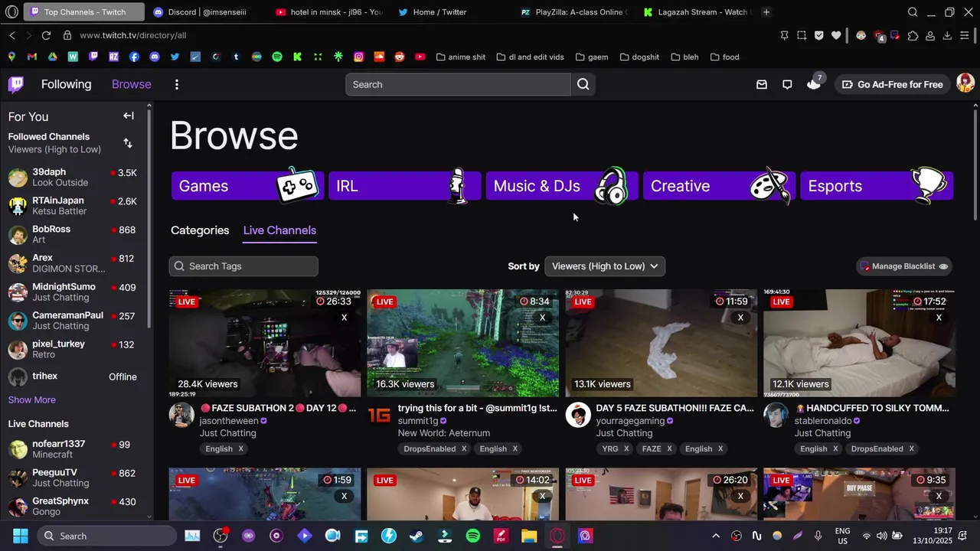Image resolution: width=980 pixels, height=551 pixels.
Task: Open the dogshit bookmarks folder
Action: pos(639,57)
